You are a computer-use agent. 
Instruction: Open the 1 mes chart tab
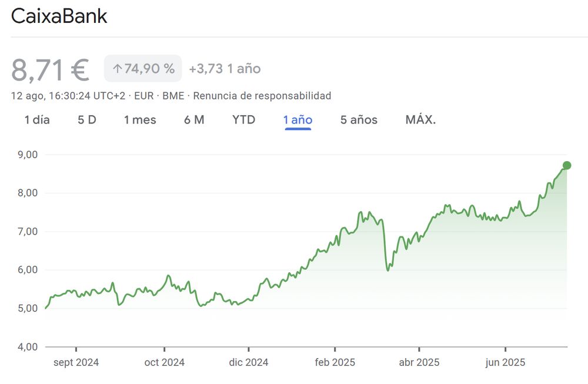[x=140, y=120]
